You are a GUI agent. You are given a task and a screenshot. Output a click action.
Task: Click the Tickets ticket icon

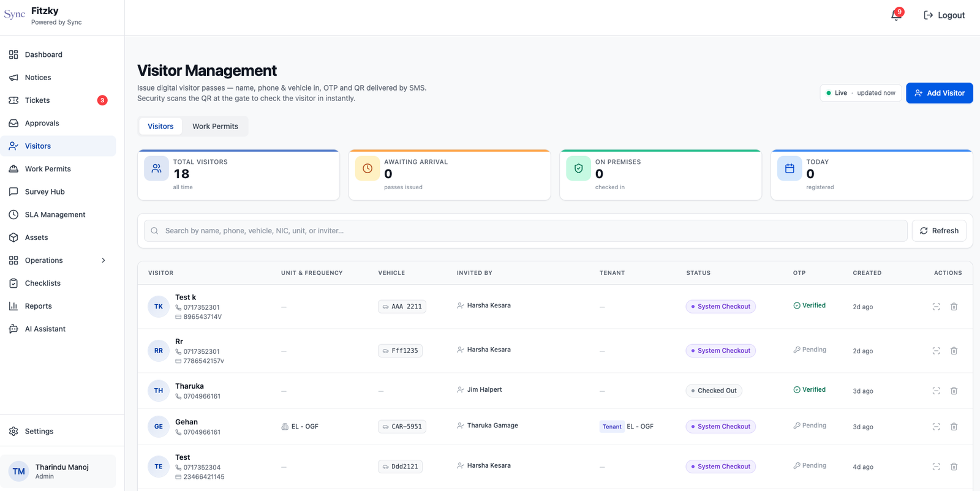[13, 100]
